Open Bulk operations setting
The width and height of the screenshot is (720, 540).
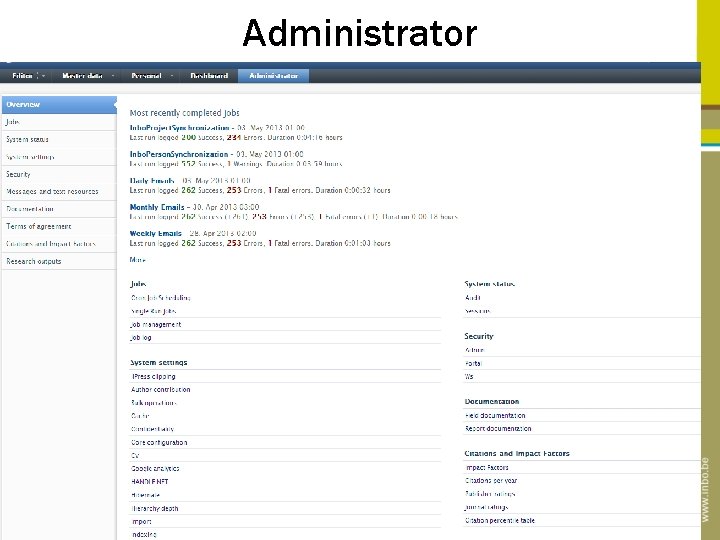coord(153,403)
